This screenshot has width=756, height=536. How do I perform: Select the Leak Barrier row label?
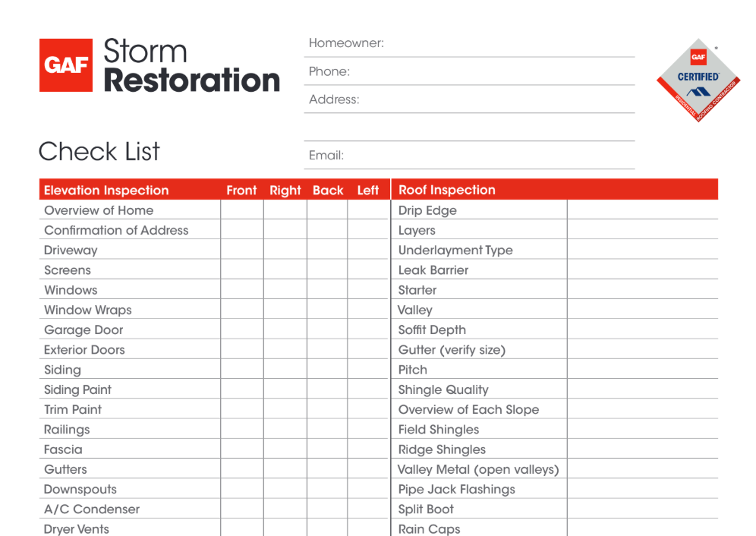click(x=433, y=270)
